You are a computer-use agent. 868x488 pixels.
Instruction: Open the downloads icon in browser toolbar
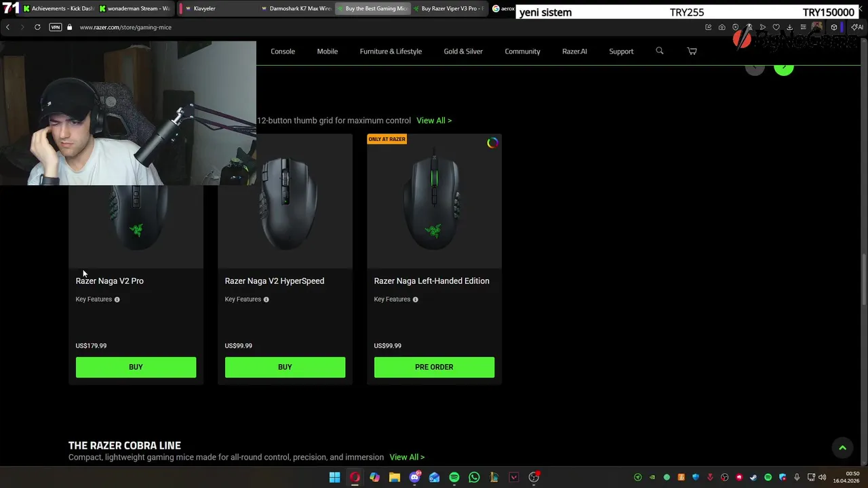(789, 27)
